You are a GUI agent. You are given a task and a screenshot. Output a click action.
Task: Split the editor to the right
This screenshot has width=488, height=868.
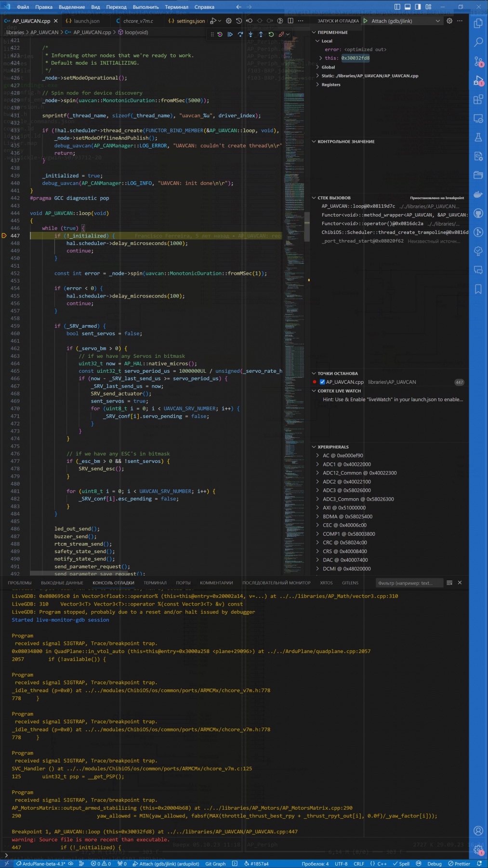tap(290, 21)
